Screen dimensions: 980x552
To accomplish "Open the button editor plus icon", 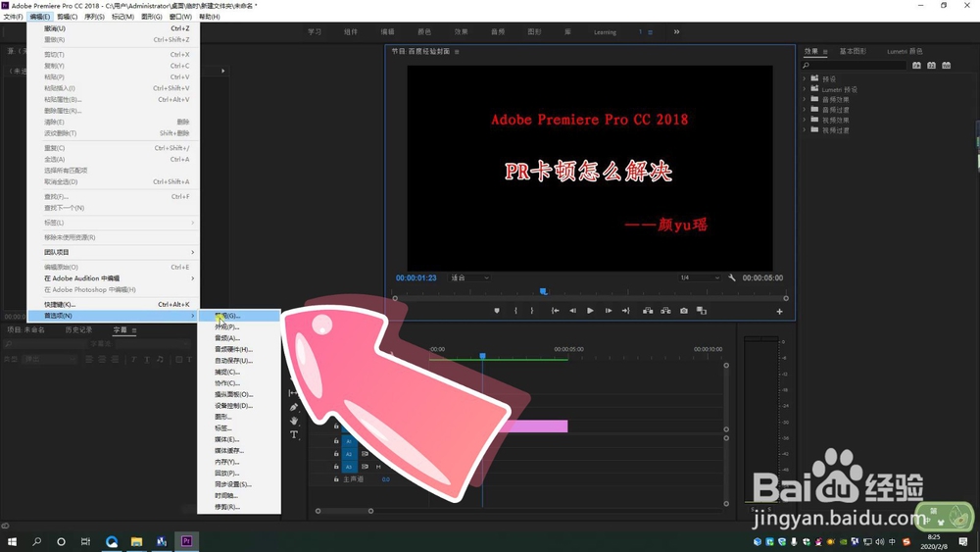I will point(779,312).
